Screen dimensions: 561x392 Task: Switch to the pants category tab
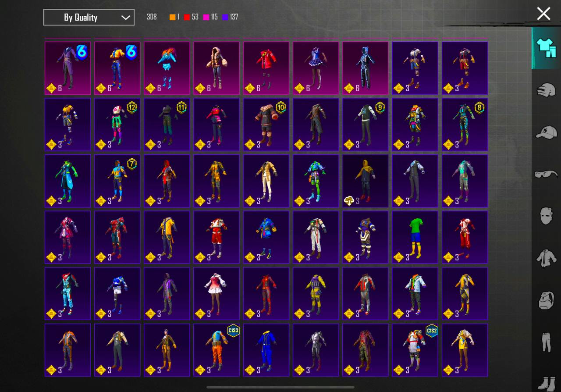[546, 342]
